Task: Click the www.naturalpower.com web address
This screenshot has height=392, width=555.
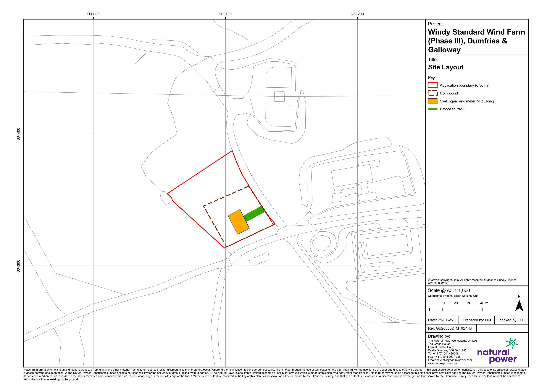Action: coord(442,363)
